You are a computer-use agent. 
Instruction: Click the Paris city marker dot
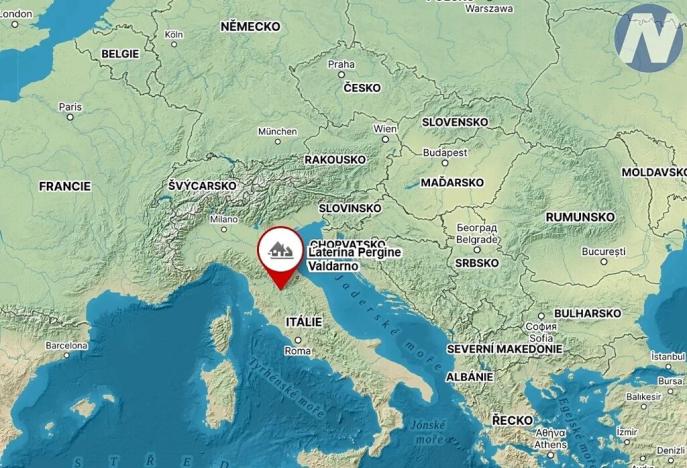(x=70, y=117)
